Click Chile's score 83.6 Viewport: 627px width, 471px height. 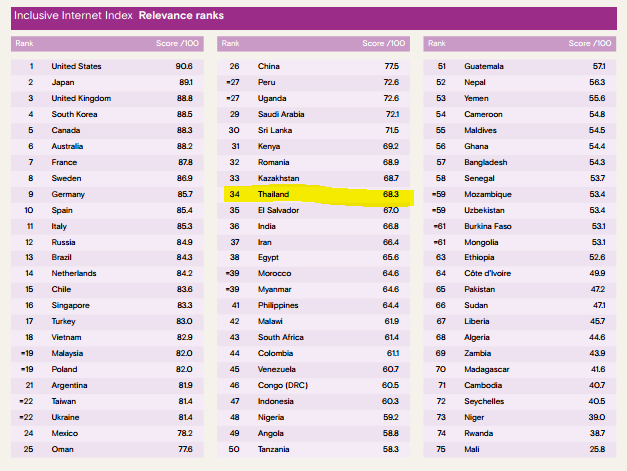coord(185,289)
